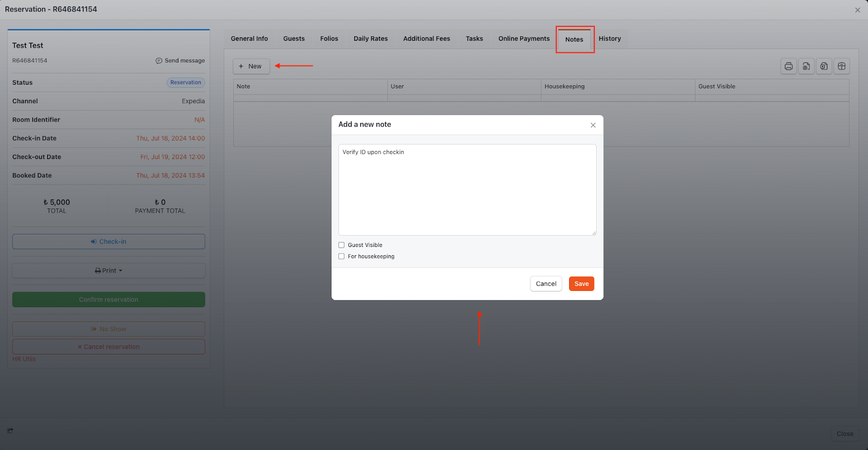Screen dimensions: 868x450
Task: Click the CSV export file icon
Action: coord(806,66)
